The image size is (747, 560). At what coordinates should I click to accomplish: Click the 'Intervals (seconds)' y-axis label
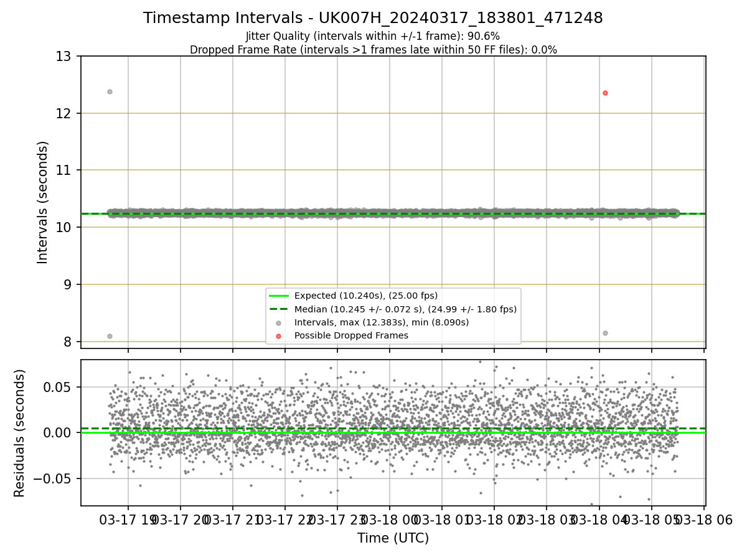42,202
